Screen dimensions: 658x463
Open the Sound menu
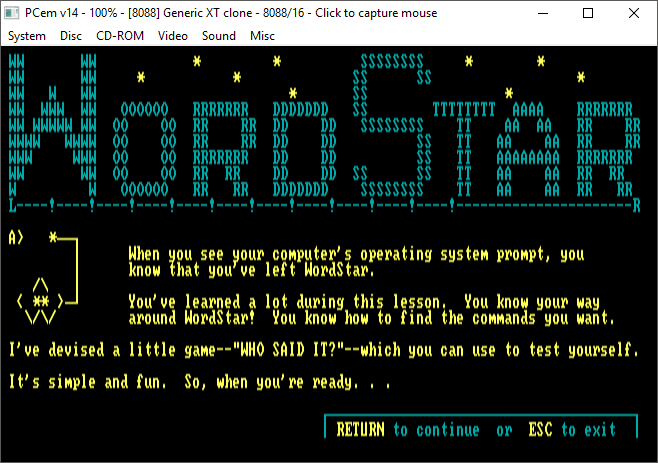click(219, 36)
